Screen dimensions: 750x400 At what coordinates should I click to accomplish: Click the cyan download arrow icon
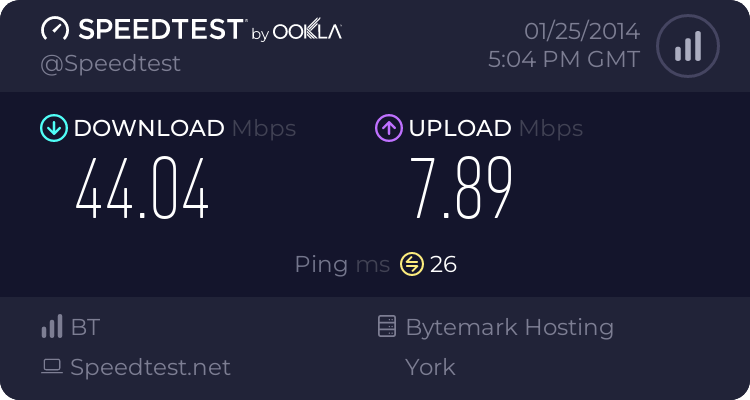(x=54, y=128)
